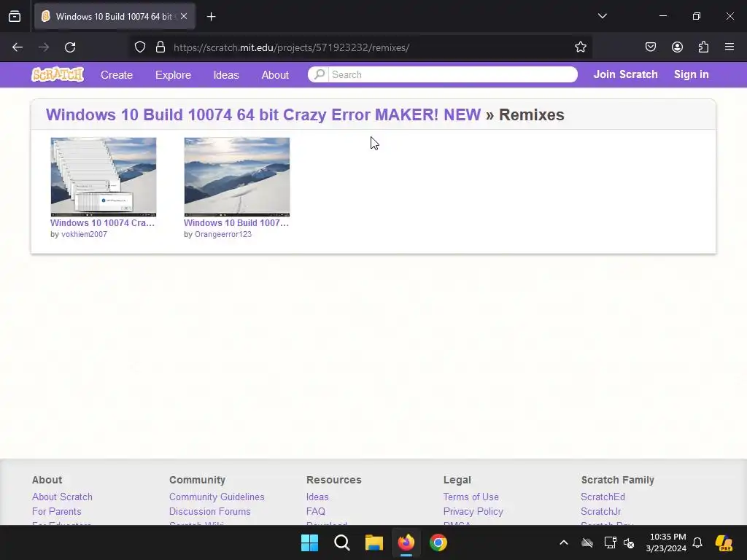
Task: Click the Firefox forward arrow button
Action: pos(44,47)
